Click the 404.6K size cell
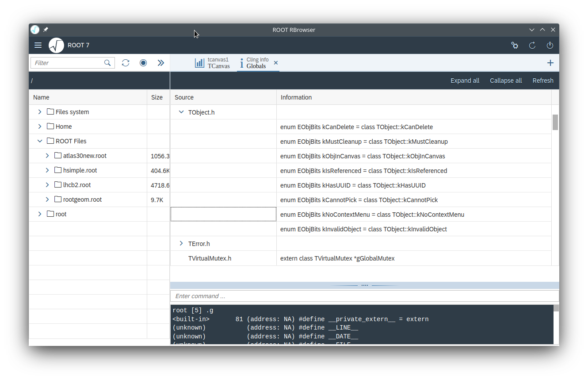Image resolution: width=588 pixels, height=380 pixels. [158, 170]
